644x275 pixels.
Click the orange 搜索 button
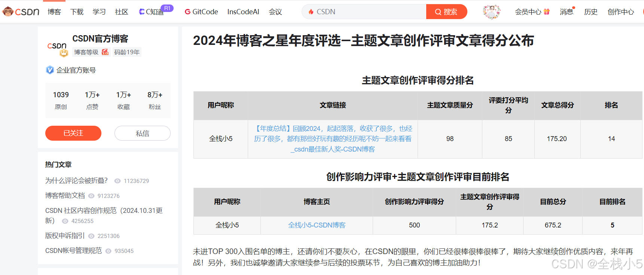[x=446, y=12]
